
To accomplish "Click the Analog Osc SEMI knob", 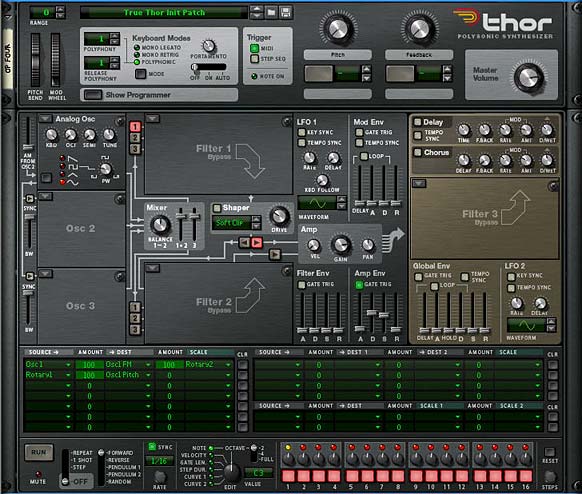I will tap(89, 135).
